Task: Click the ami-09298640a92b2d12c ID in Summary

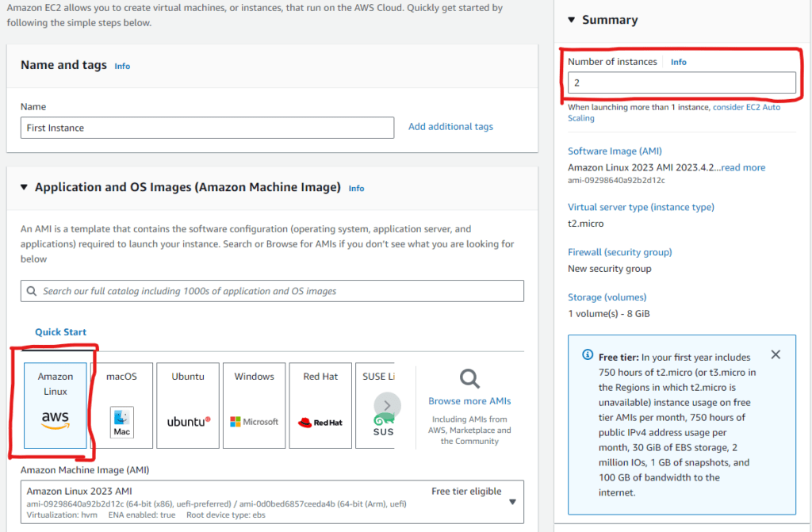Action: click(x=616, y=180)
